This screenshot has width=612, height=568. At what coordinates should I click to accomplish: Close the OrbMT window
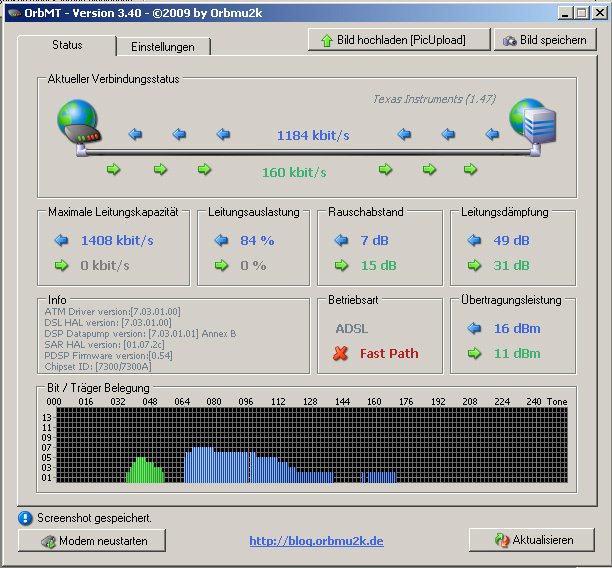[600, 13]
